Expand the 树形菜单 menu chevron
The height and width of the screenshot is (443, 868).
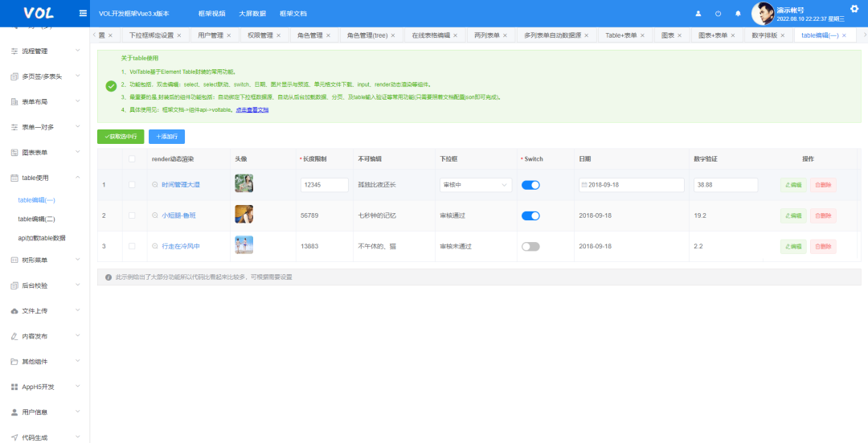click(77, 260)
